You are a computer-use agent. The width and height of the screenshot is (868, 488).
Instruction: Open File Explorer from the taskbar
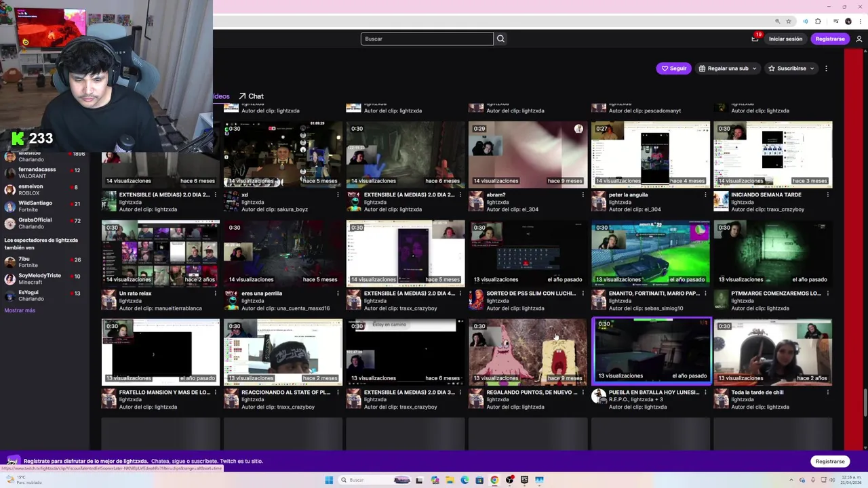click(x=450, y=480)
